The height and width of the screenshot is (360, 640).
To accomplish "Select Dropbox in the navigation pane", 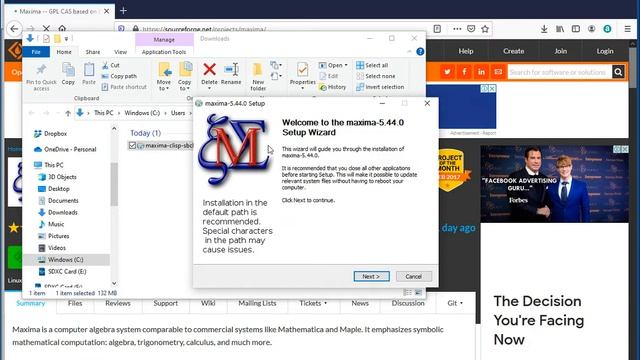I will point(51,133).
